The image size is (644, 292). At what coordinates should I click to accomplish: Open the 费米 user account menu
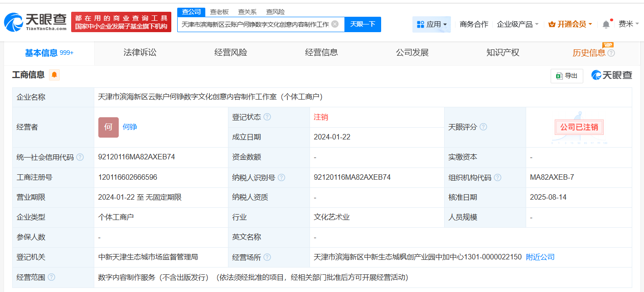click(x=629, y=24)
